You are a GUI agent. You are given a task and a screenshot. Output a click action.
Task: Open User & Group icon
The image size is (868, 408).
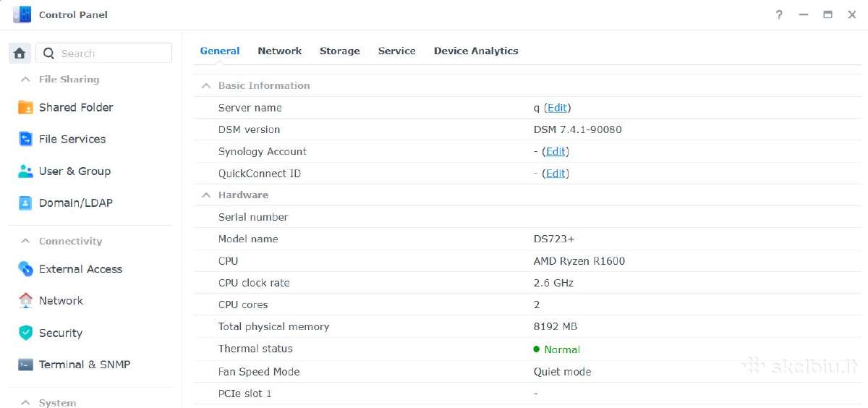25,171
